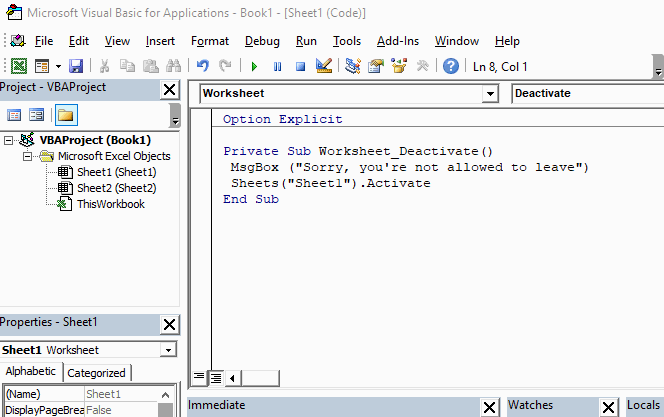Image resolution: width=664 pixels, height=417 pixels.
Task: Close the Watches window
Action: click(x=609, y=408)
